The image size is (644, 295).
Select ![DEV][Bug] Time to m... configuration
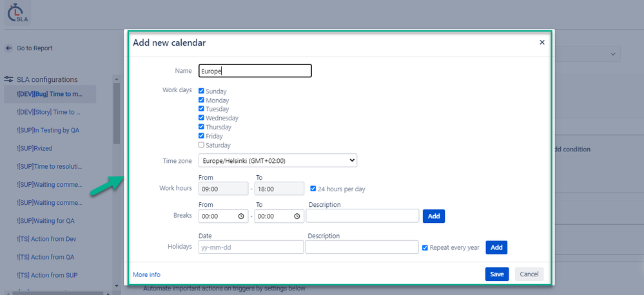50,94
